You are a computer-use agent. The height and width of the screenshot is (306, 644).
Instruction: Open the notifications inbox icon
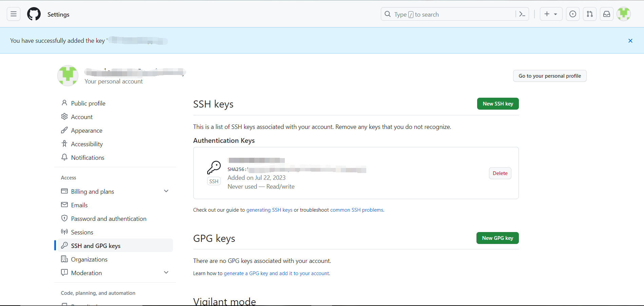(x=607, y=14)
